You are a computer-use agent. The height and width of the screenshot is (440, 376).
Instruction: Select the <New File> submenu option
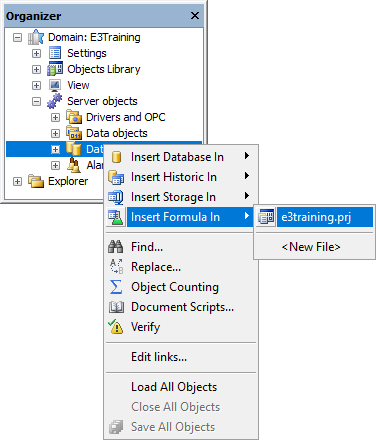[311, 247]
